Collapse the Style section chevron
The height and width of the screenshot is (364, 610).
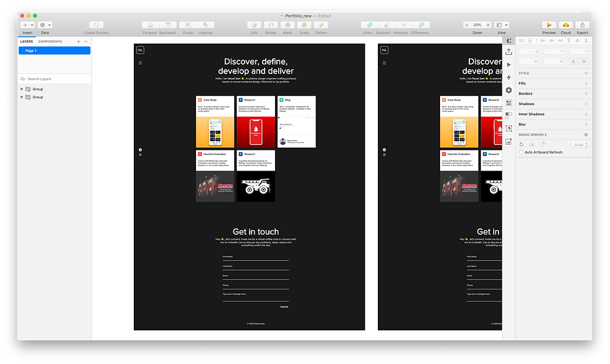586,73
